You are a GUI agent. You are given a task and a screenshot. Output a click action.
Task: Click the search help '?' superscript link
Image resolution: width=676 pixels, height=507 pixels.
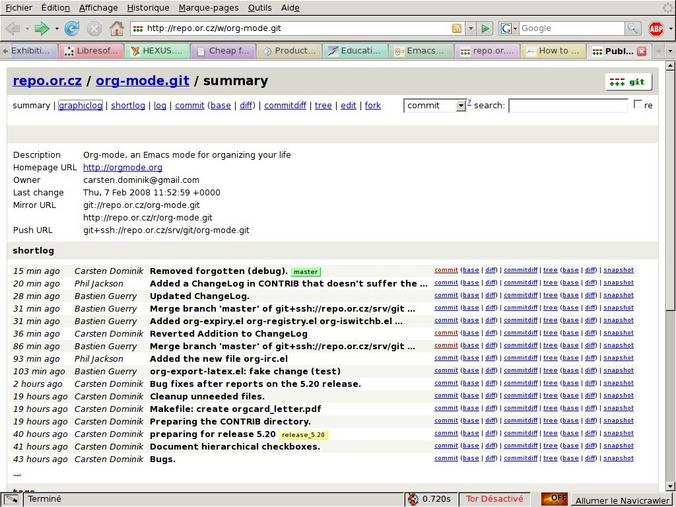(x=469, y=103)
